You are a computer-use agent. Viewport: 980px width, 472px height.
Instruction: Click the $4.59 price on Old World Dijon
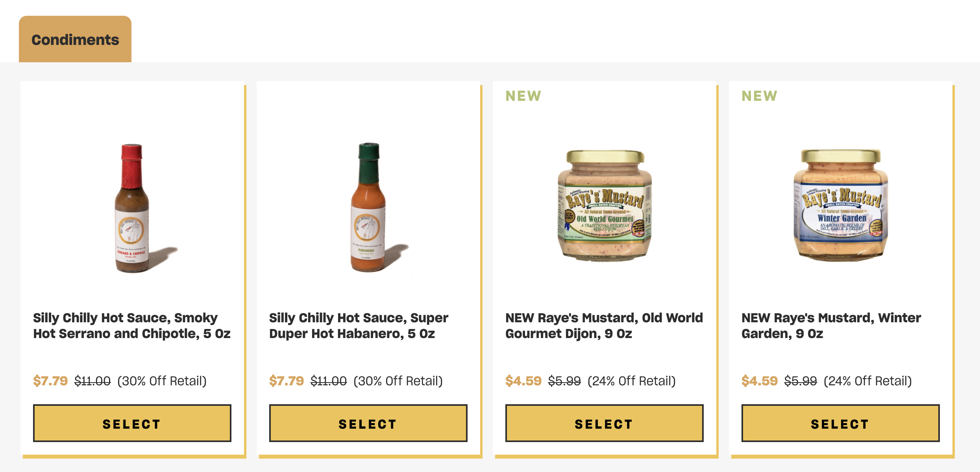tap(523, 381)
